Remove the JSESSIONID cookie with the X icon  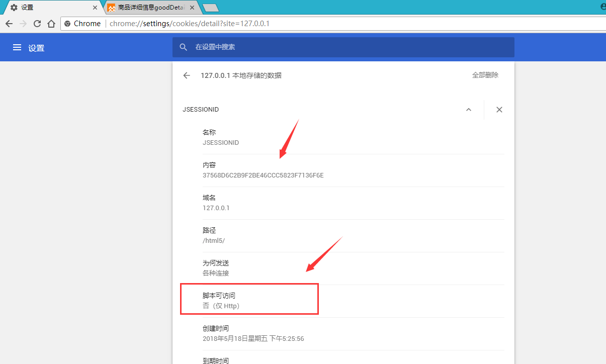(x=499, y=109)
